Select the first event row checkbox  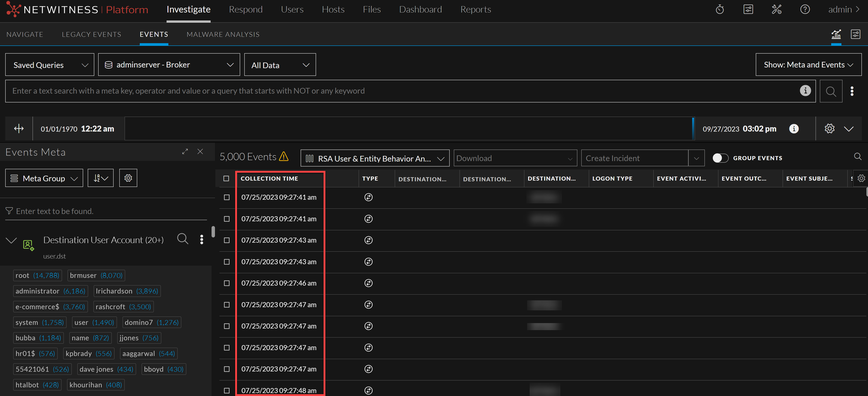[x=227, y=197]
